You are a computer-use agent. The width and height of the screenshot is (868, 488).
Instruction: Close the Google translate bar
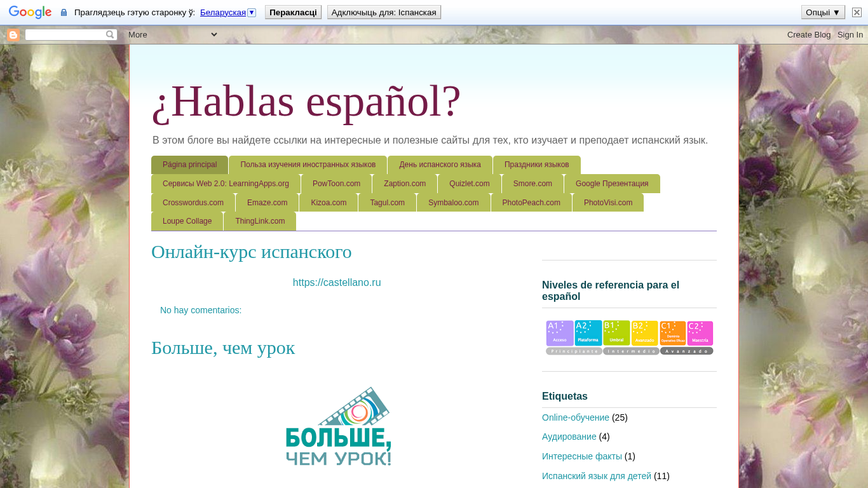coord(857,12)
